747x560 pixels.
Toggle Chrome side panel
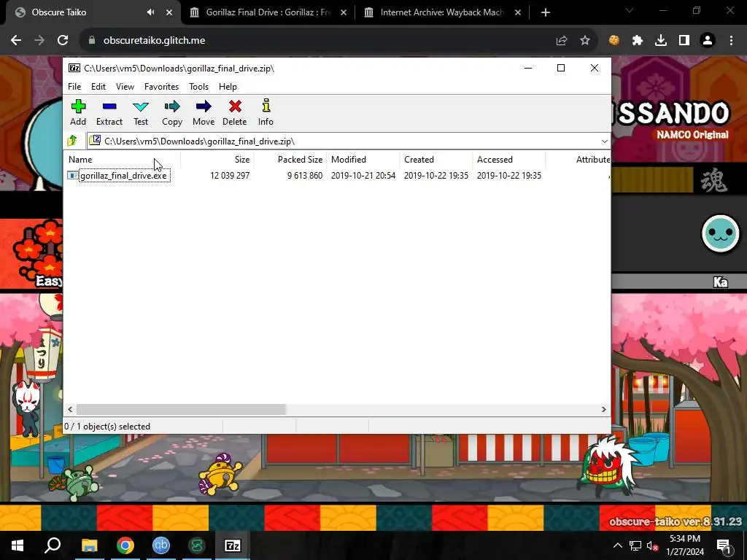pyautogui.click(x=684, y=41)
